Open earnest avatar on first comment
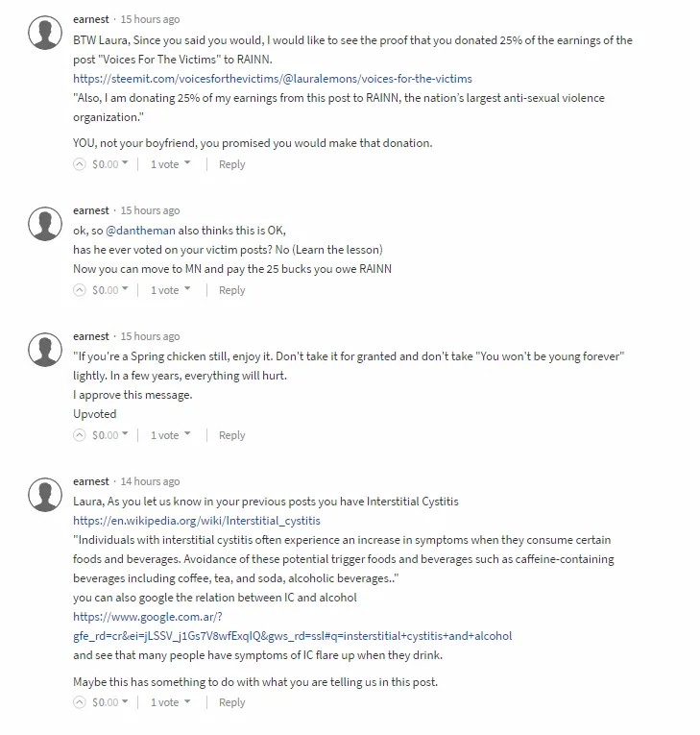Viewport: 700px width, 735px height. (x=45, y=33)
